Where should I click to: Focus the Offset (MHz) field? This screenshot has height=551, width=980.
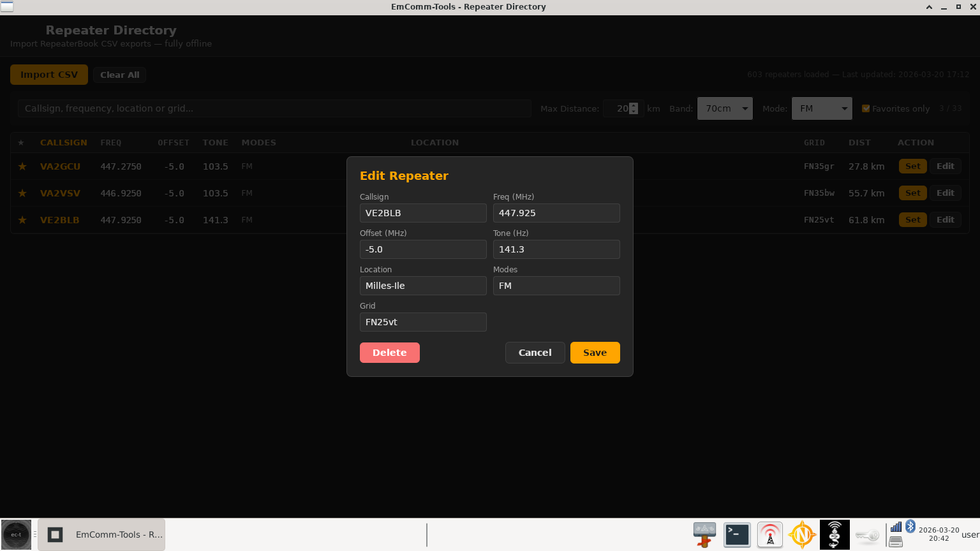pos(423,249)
